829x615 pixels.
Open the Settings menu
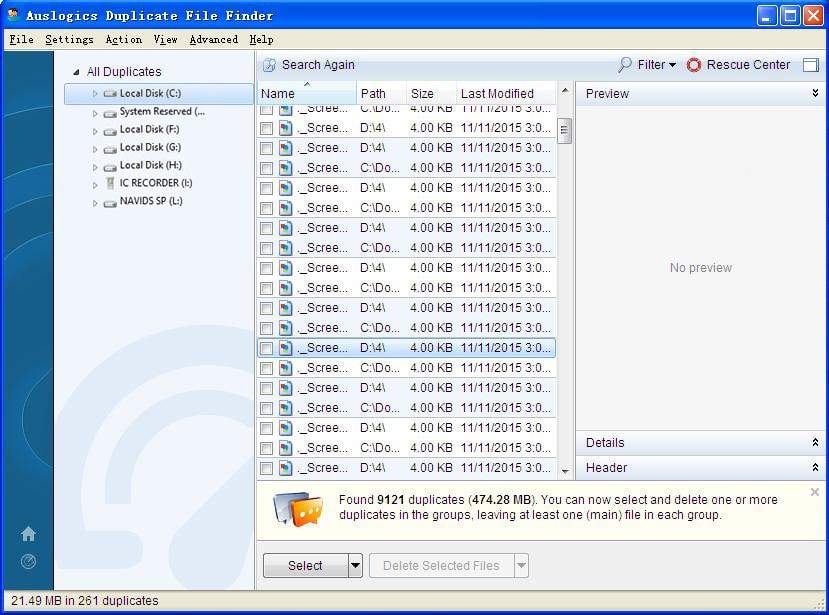pyautogui.click(x=69, y=39)
